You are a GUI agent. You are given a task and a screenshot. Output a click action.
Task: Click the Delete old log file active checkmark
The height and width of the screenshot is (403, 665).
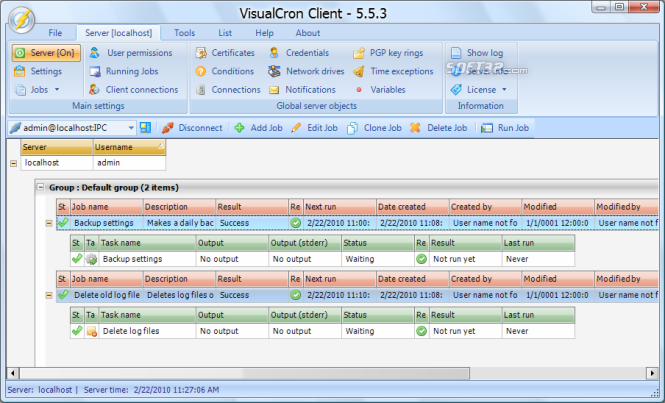click(63, 294)
